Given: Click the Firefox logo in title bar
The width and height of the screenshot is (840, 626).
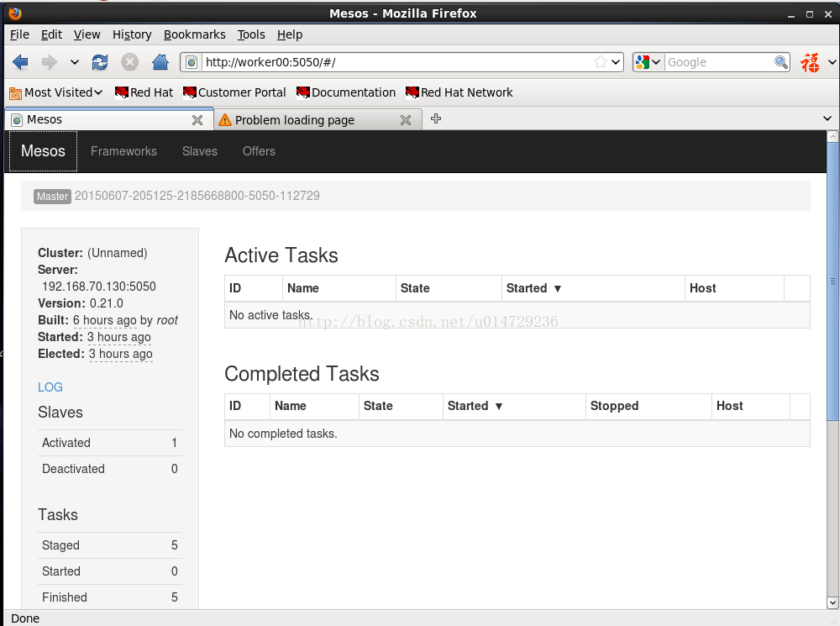Looking at the screenshot, I should click(x=15, y=13).
